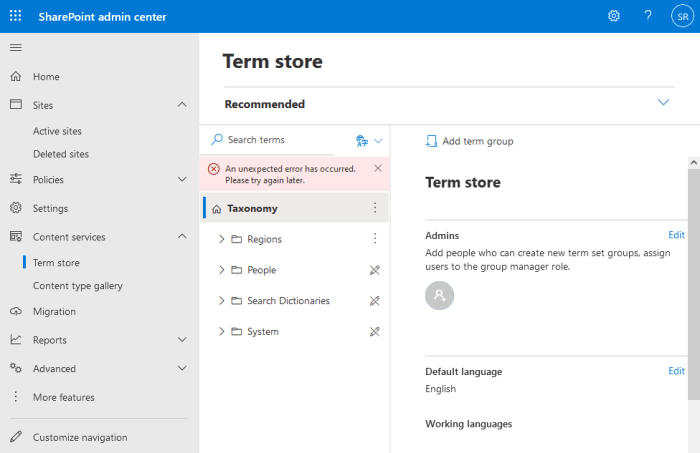The width and height of the screenshot is (700, 453).
Task: Open Active sites
Action: (57, 131)
